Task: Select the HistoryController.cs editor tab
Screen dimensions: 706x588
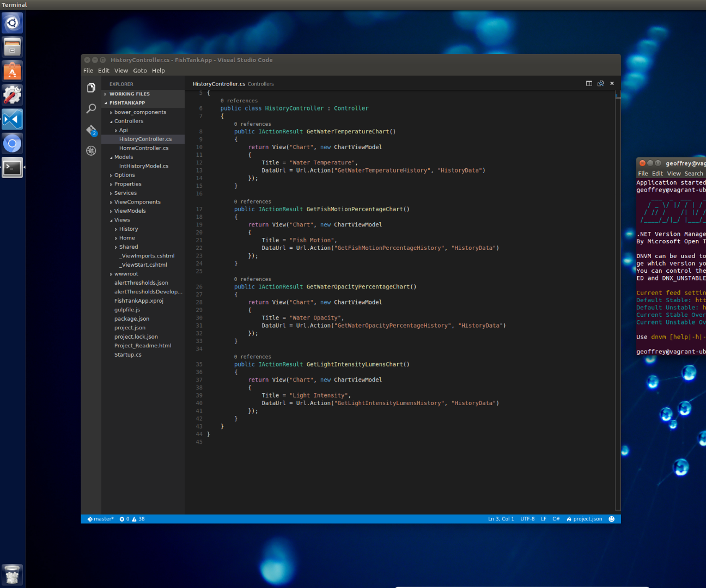Action: coord(218,83)
